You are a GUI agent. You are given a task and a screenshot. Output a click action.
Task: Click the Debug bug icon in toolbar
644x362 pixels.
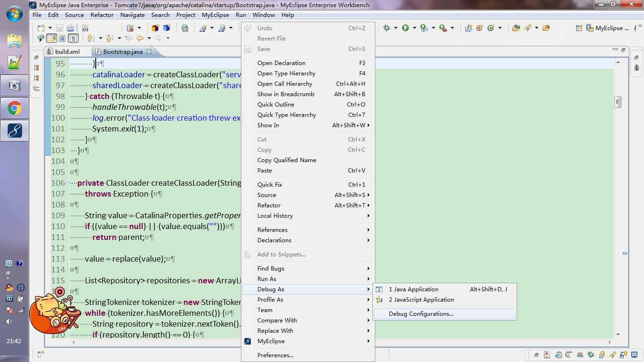pyautogui.click(x=387, y=28)
